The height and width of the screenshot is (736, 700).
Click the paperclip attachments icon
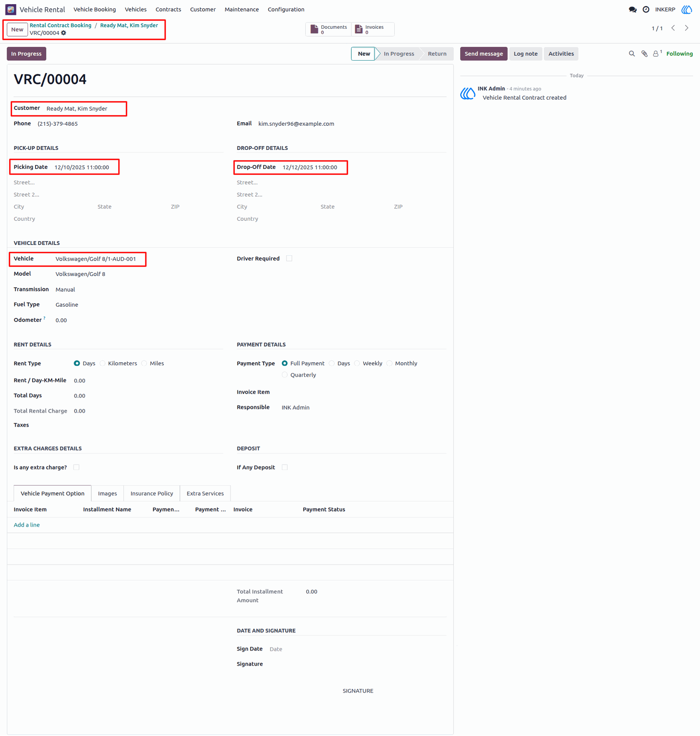(644, 54)
